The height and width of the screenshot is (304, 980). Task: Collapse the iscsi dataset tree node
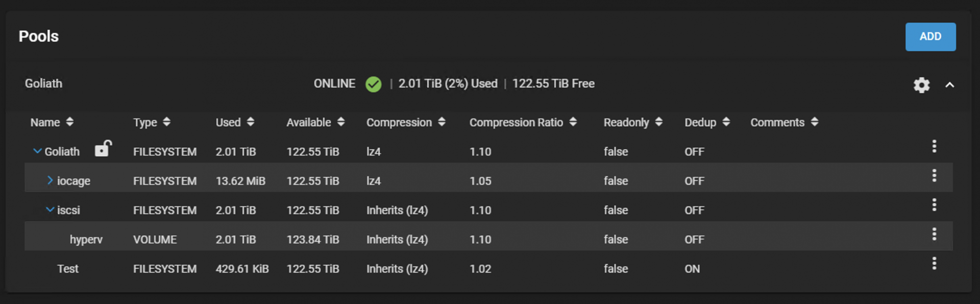tap(50, 209)
